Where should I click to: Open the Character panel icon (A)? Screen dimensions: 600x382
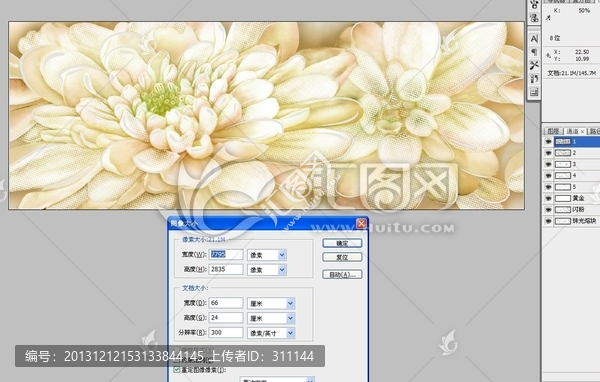click(x=534, y=39)
